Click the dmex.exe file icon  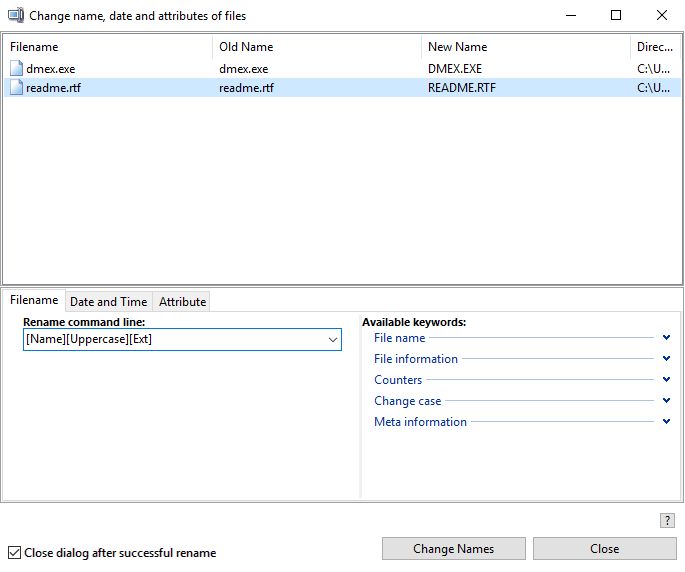click(17, 69)
